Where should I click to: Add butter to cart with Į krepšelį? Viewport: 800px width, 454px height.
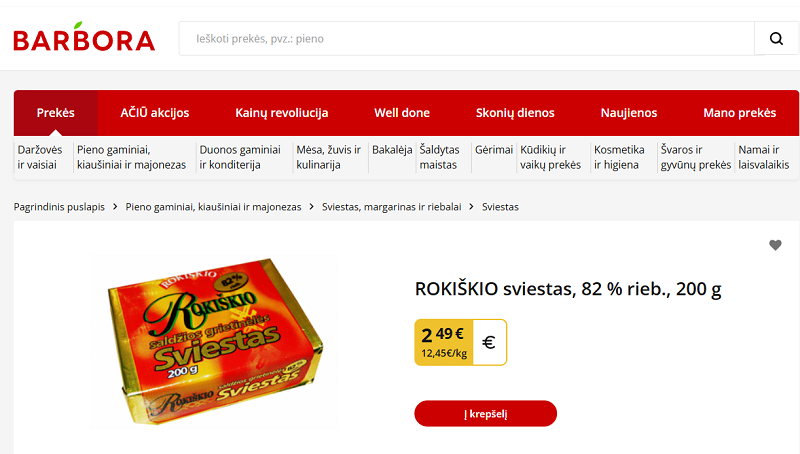pyautogui.click(x=485, y=414)
